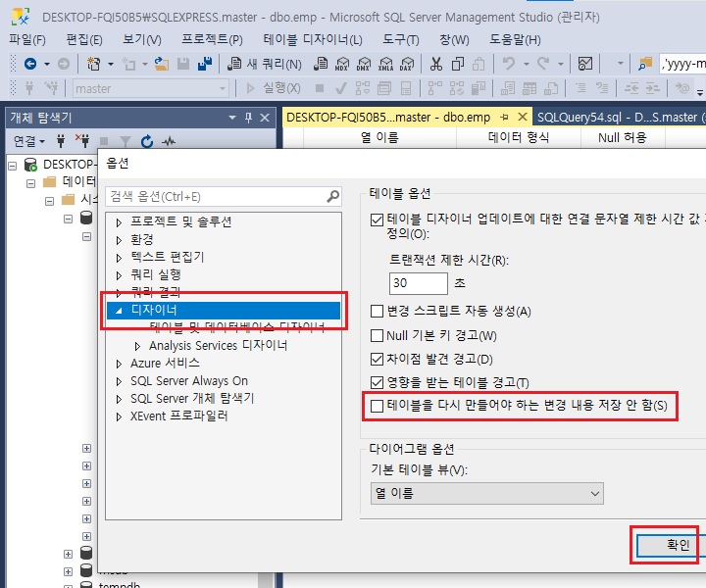706x588 pixels.
Task: Open the Table Designer (테이블 디자이너) menu
Action: coord(313,39)
